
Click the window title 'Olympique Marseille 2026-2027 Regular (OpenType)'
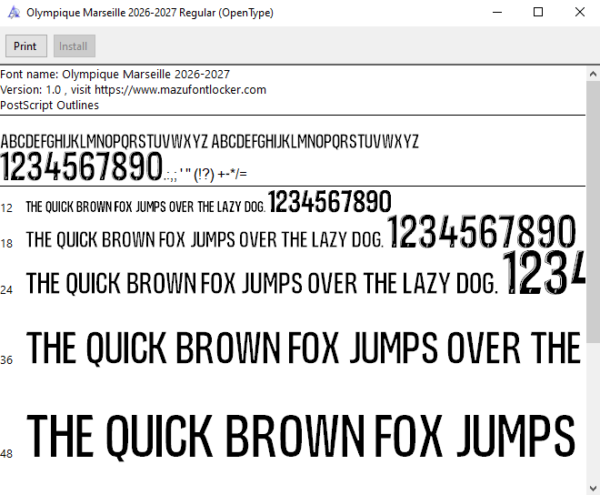coord(150,13)
